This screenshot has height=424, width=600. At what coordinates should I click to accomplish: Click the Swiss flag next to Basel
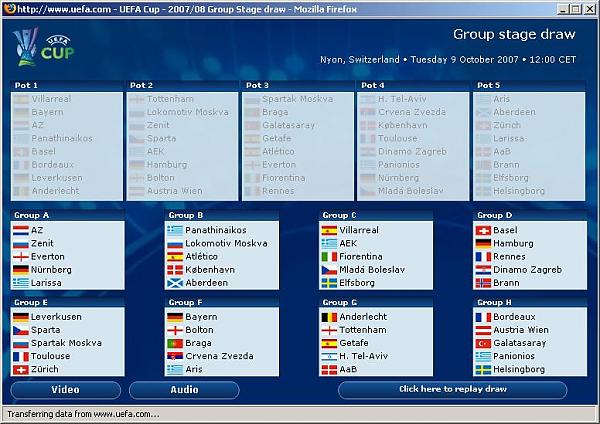point(485,230)
